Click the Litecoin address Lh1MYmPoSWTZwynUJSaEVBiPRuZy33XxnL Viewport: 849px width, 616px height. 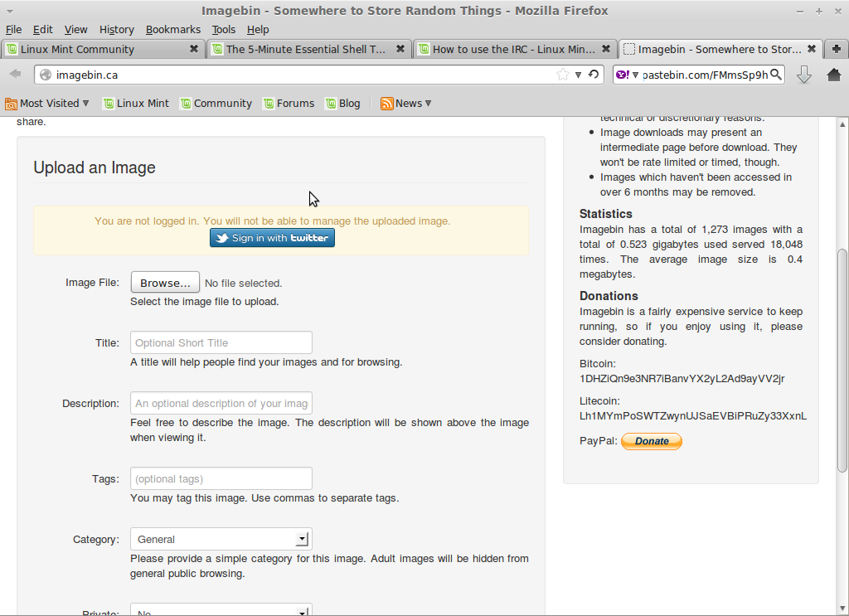click(693, 415)
